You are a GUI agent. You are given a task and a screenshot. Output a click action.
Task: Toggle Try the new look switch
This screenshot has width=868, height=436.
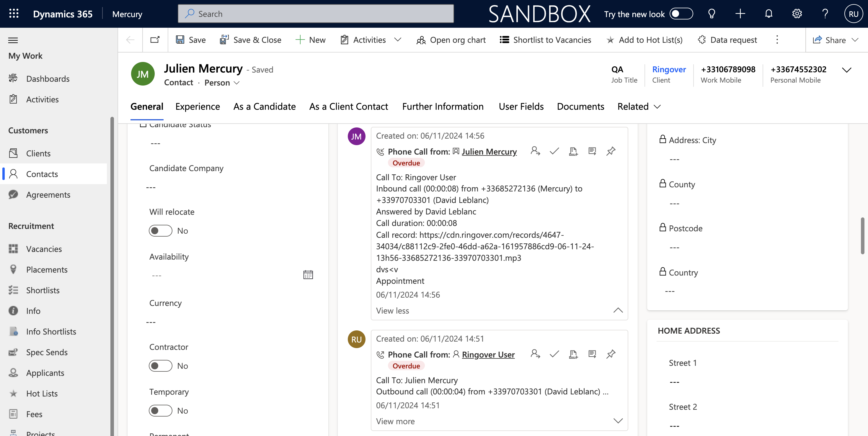click(x=681, y=14)
